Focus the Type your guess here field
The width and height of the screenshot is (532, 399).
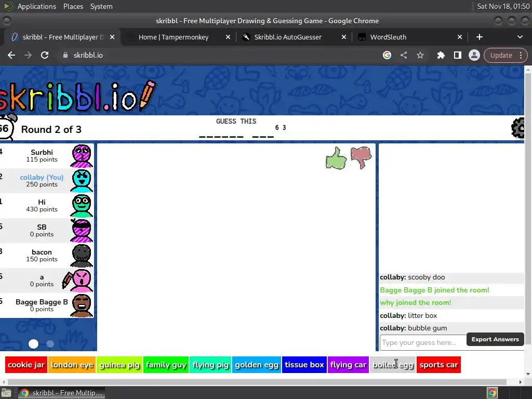[x=423, y=343]
